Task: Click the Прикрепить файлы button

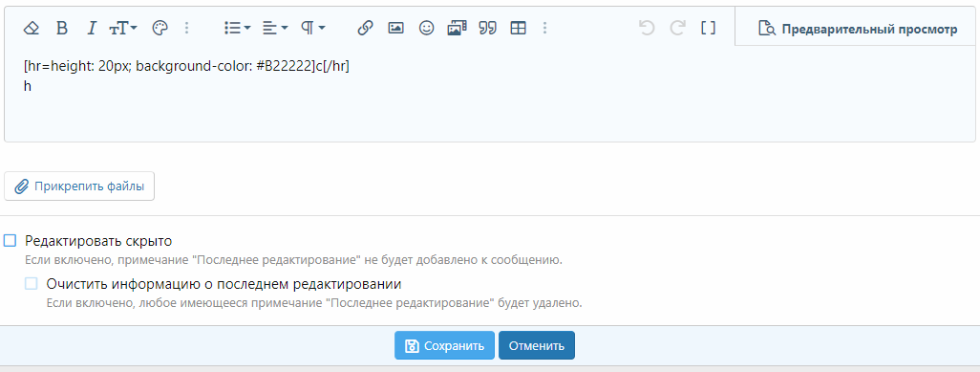Action: pos(79,186)
